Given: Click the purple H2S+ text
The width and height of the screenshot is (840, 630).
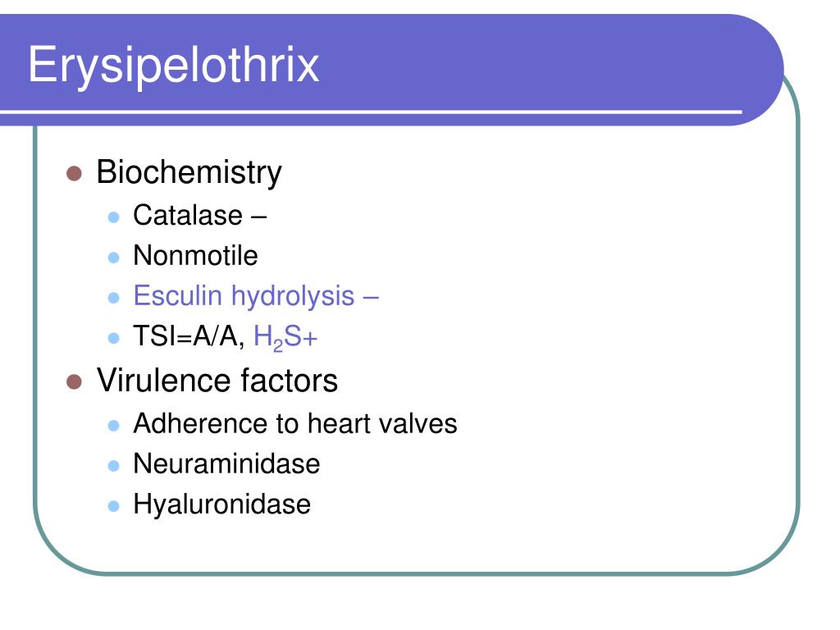Looking at the screenshot, I should click(x=285, y=339).
